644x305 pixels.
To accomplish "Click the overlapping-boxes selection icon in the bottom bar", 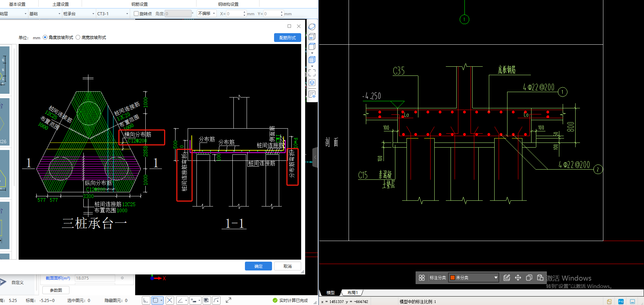I will point(207,300).
